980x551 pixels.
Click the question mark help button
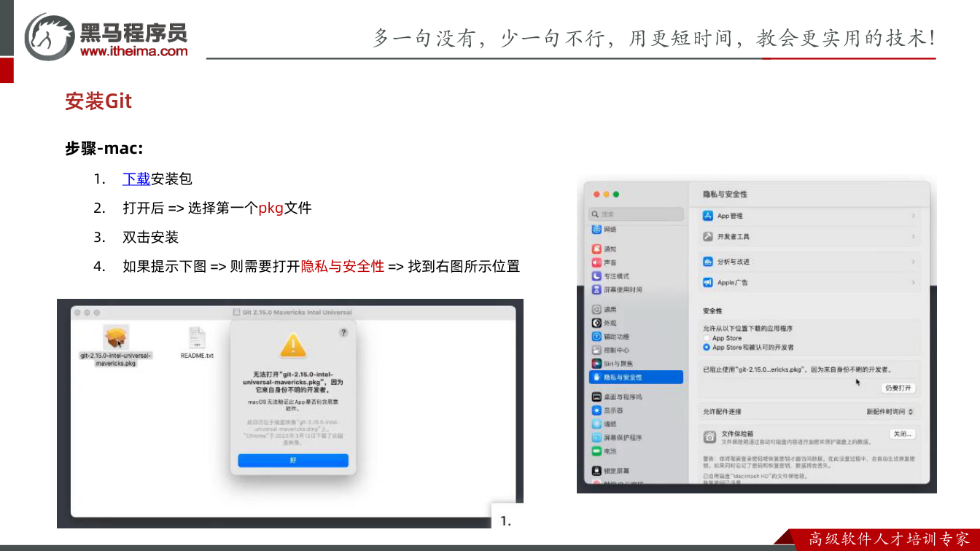pos(343,332)
